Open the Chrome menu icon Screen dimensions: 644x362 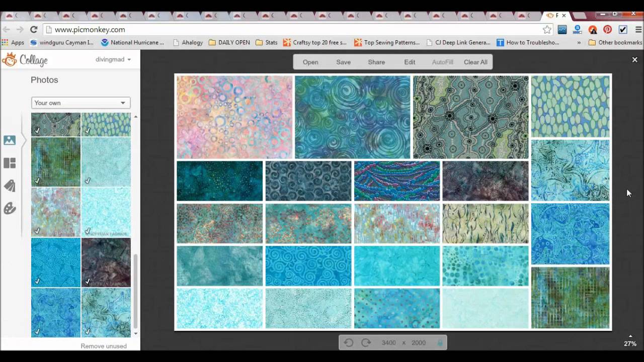637,30
